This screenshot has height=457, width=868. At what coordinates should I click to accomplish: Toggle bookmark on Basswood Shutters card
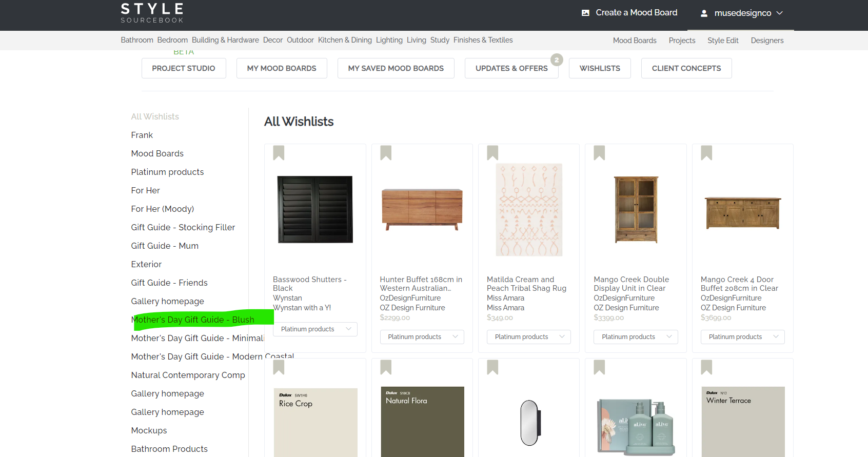pos(279,153)
